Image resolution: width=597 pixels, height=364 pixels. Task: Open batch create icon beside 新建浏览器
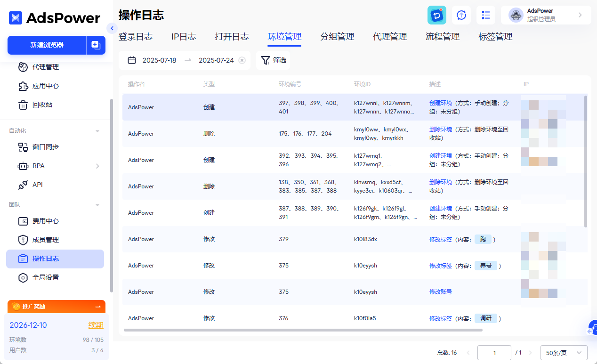(96, 45)
